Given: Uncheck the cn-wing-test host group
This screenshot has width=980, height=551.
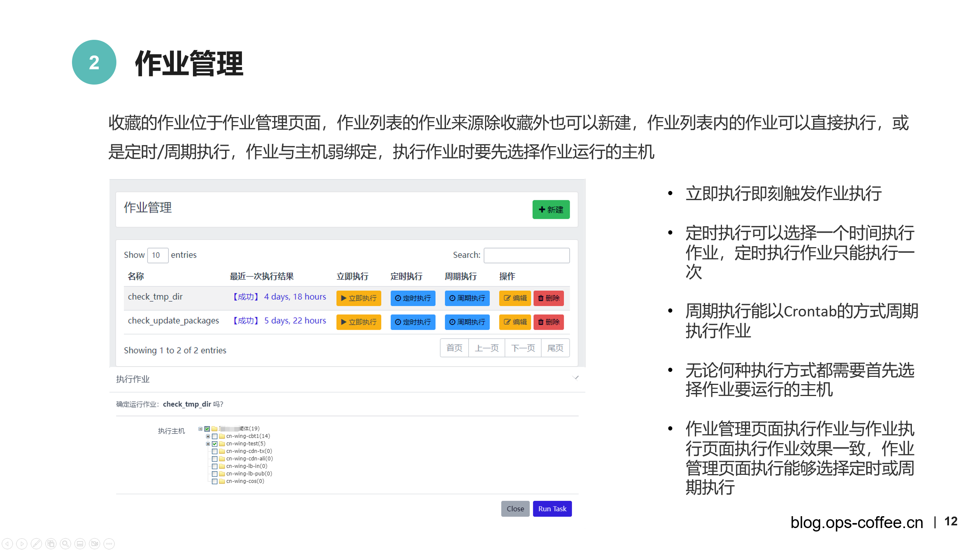Looking at the screenshot, I should click(x=215, y=444).
